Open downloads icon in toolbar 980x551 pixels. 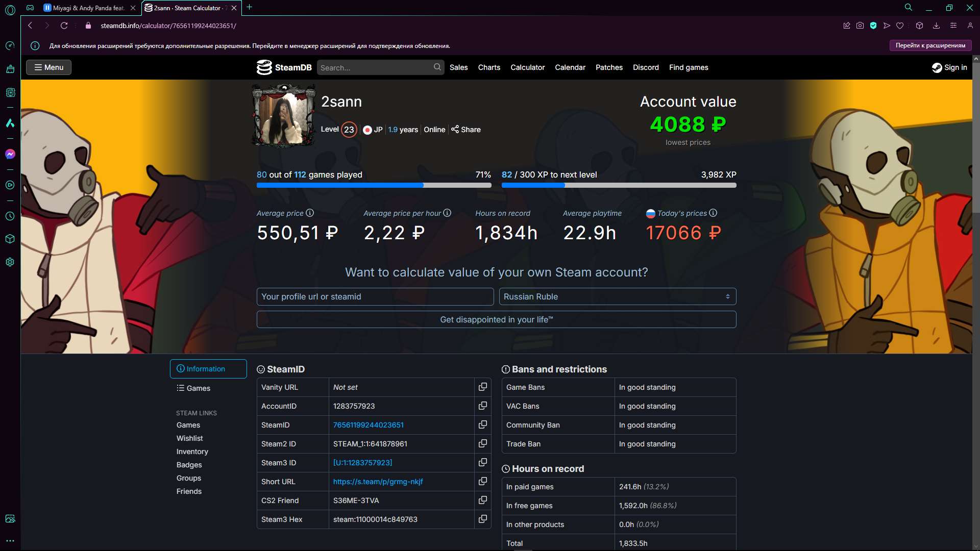[936, 26]
